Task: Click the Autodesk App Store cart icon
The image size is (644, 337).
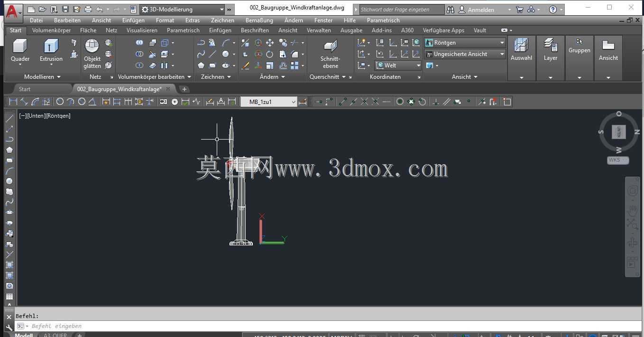Action: (x=520, y=9)
